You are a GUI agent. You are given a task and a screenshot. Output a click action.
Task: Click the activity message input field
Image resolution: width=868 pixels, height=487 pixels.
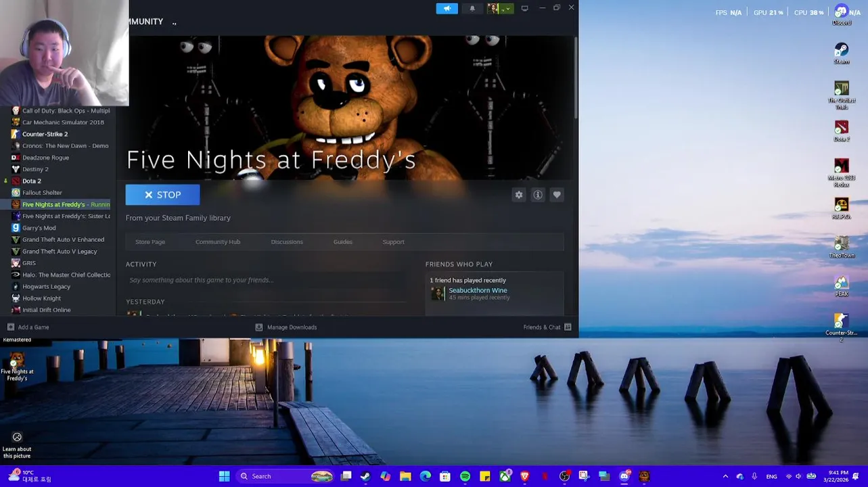tap(267, 280)
